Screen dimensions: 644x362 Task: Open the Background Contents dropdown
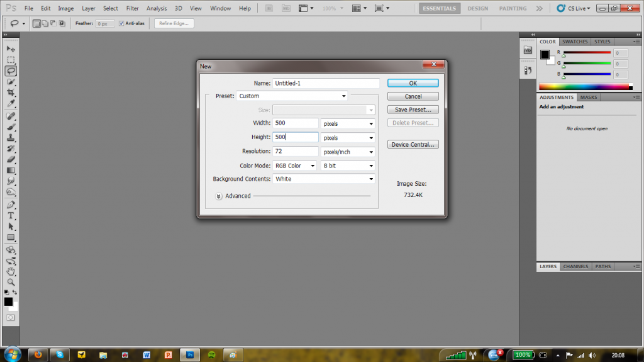[324, 179]
